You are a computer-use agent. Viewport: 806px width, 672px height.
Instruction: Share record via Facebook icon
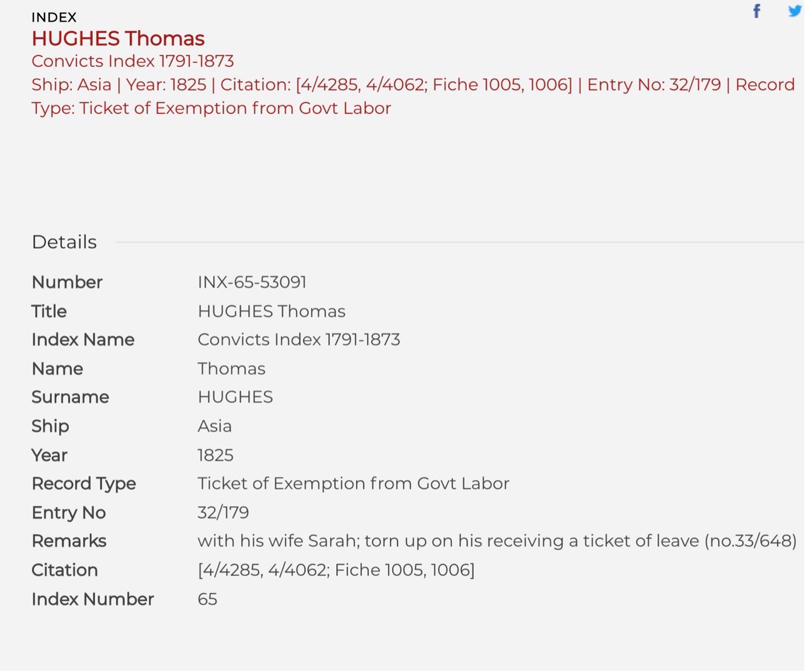(757, 11)
